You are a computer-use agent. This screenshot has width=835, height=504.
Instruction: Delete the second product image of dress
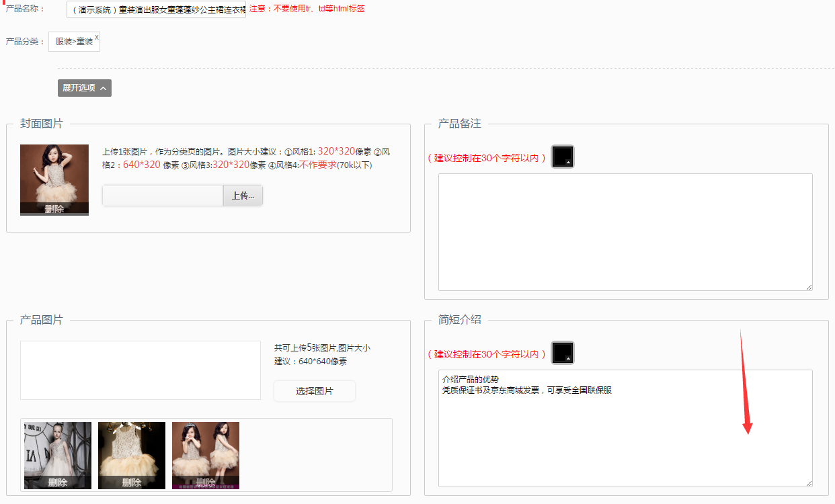tap(132, 482)
